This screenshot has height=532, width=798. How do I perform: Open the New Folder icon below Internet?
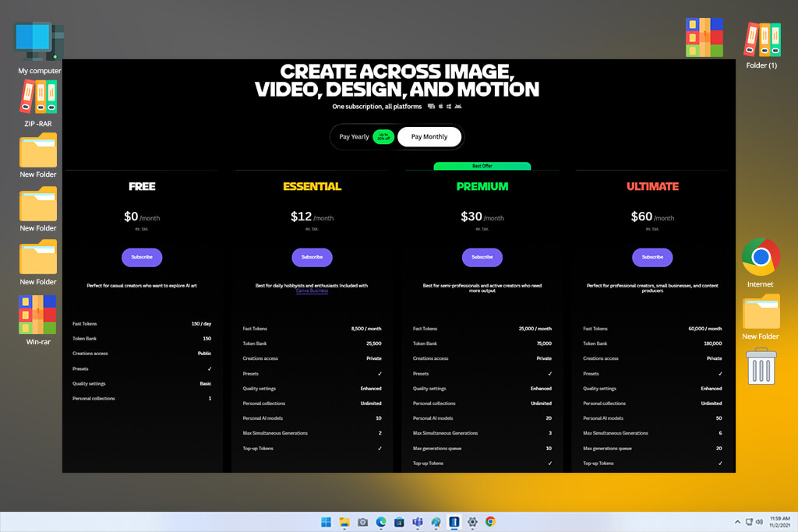coord(761,317)
